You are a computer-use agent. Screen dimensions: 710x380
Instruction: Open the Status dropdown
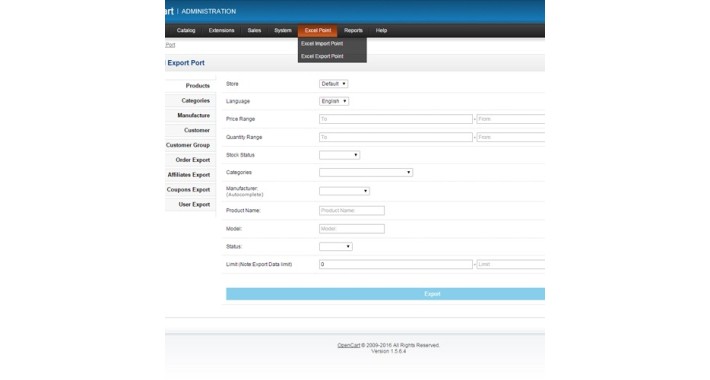coord(336,246)
